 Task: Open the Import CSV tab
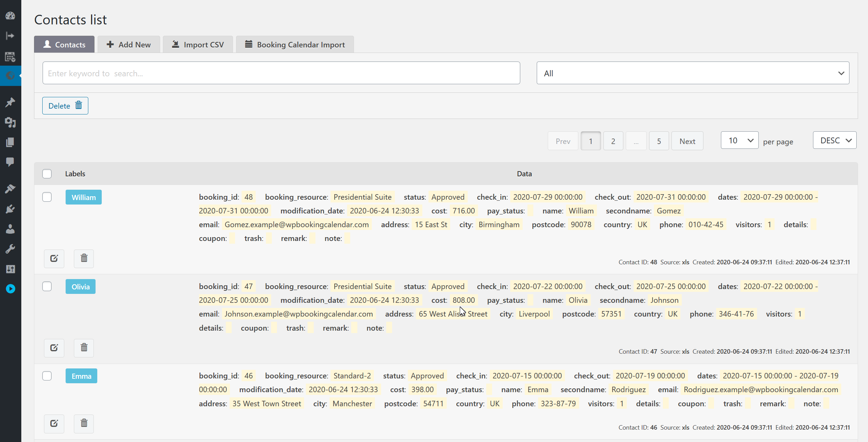(198, 44)
